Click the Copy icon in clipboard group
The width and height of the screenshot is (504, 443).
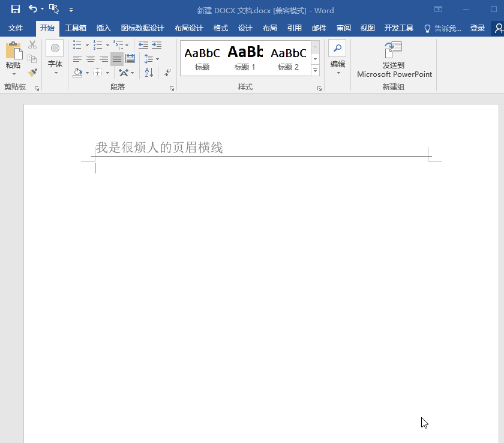click(32, 59)
